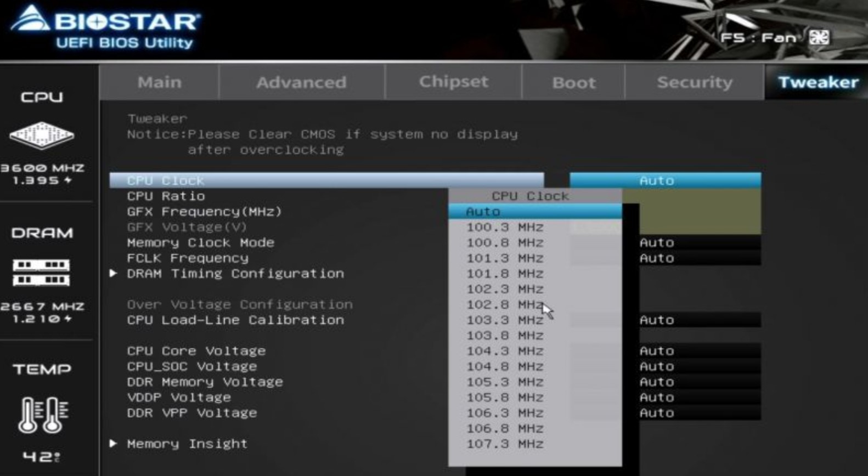The width and height of the screenshot is (868, 476).
Task: Select DDR VPP Voltage setting
Action: [191, 413]
